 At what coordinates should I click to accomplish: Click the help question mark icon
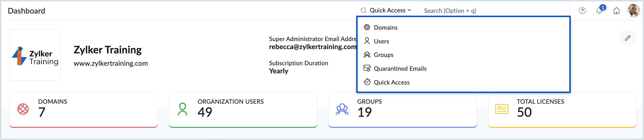pos(582,10)
